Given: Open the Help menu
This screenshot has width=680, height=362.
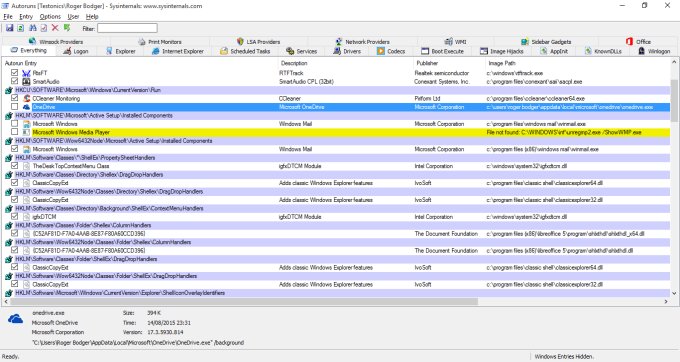Looking at the screenshot, I should pos(92,16).
